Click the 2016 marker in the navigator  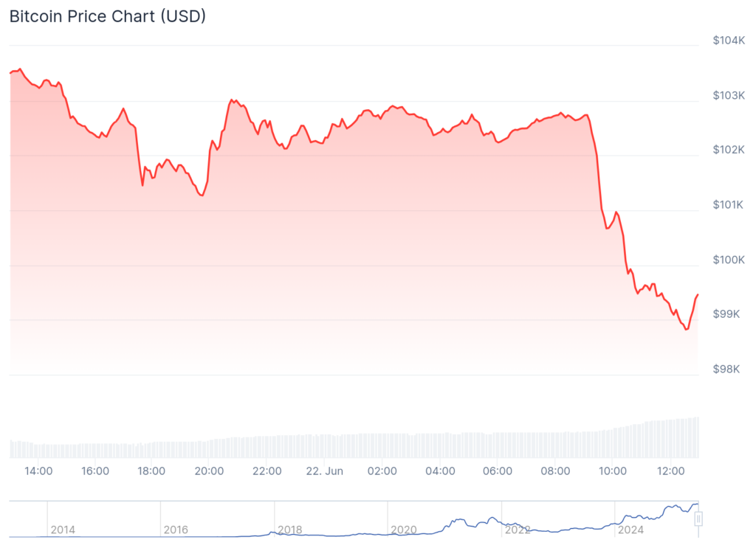176,530
